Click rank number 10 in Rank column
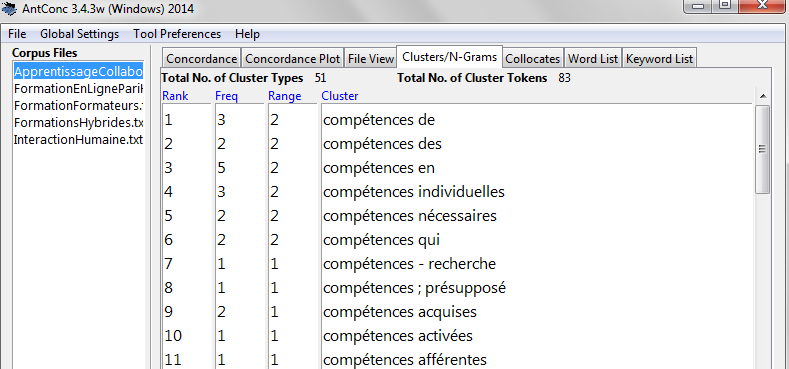789x369 pixels. 173,336
